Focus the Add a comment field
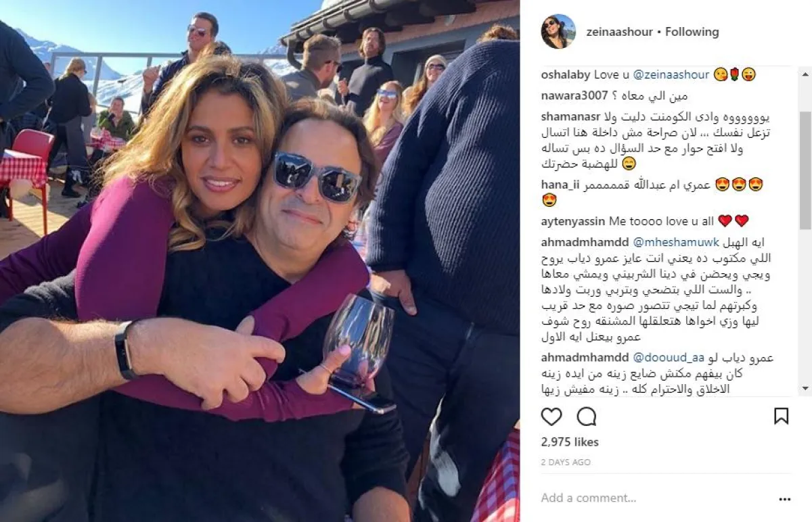The width and height of the screenshot is (812, 522). [650, 498]
